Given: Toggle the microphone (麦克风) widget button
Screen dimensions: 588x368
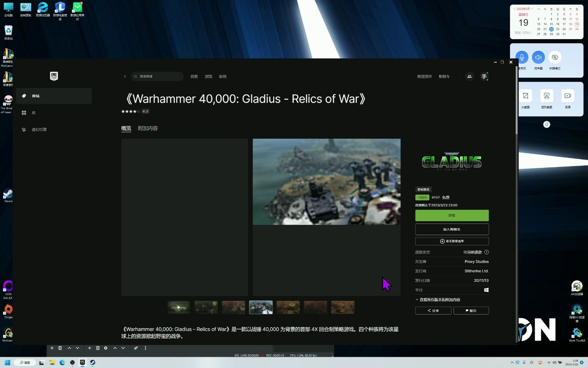Looking at the screenshot, I should coord(522,57).
